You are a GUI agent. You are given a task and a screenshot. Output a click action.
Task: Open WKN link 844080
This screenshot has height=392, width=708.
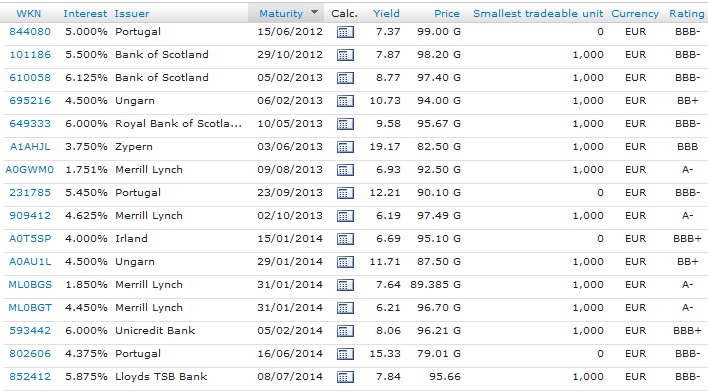pos(30,32)
